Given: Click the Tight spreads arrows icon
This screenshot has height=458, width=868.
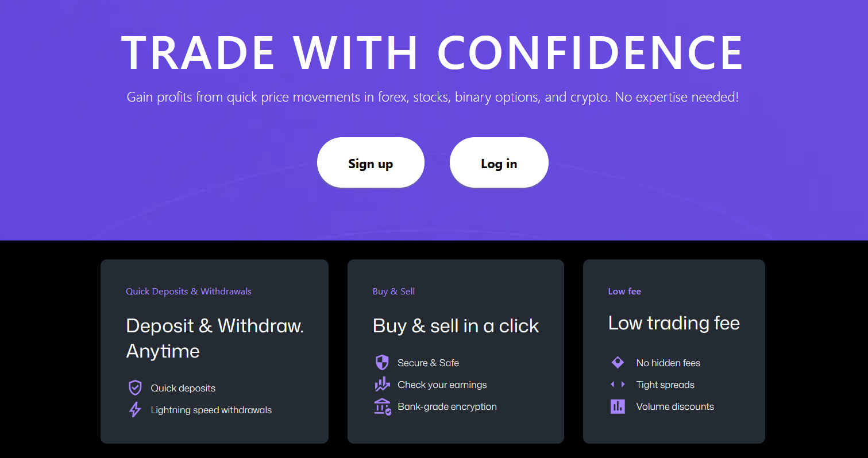Looking at the screenshot, I should 618,385.
